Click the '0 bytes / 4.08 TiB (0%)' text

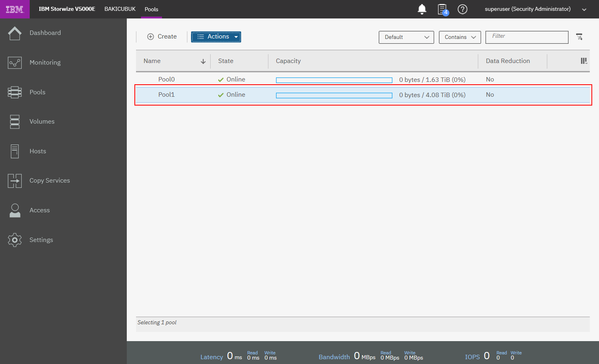coord(432,95)
